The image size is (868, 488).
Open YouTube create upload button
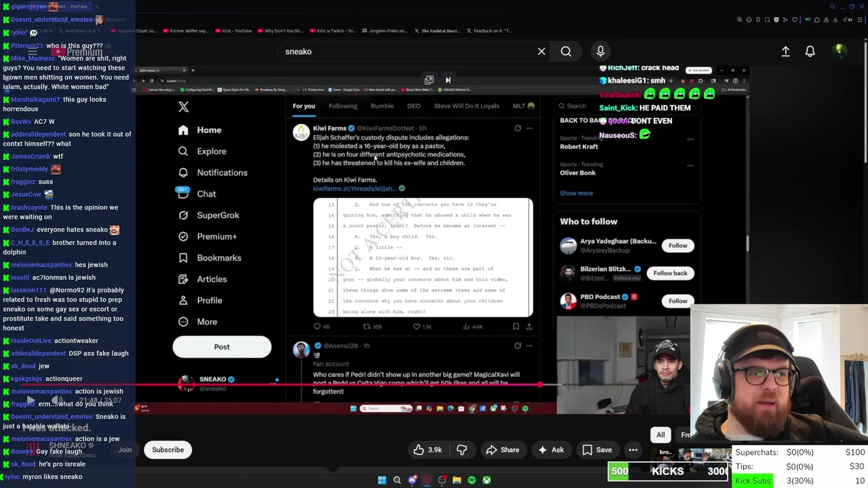click(785, 52)
